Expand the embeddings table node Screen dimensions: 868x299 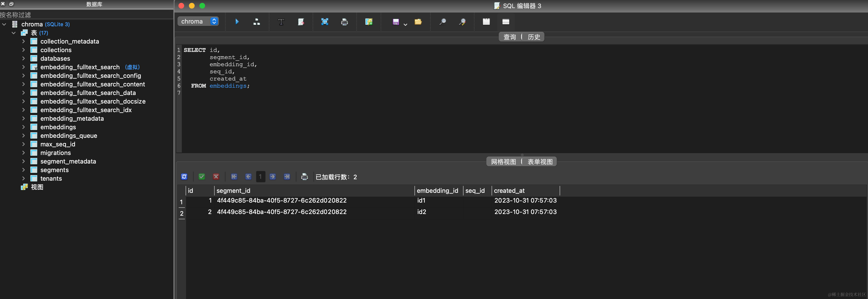[23, 127]
